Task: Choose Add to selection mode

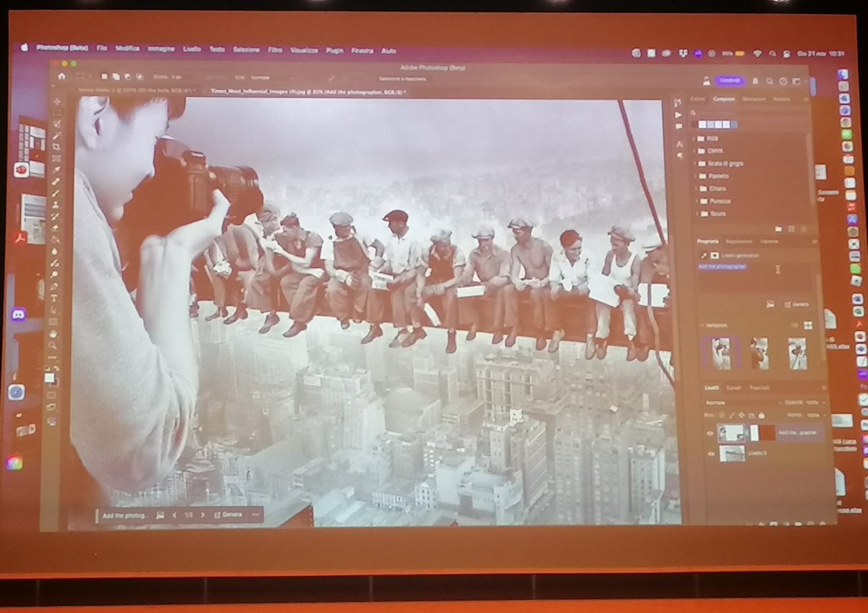Action: click(x=116, y=76)
